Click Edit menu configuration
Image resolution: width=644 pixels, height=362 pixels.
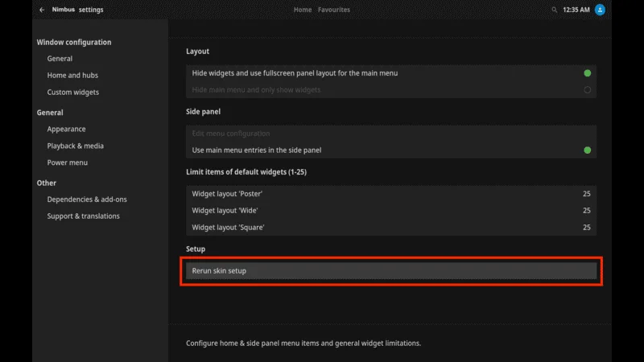coord(391,134)
